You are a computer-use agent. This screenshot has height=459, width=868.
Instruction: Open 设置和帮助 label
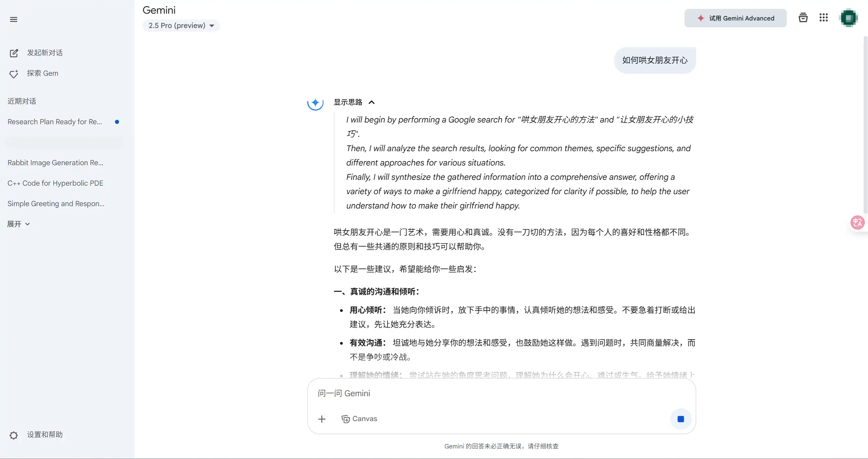45,435
